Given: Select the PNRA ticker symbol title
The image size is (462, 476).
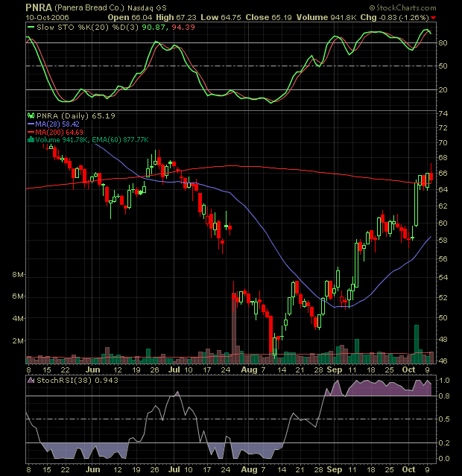Looking at the screenshot, I should click(39, 7).
